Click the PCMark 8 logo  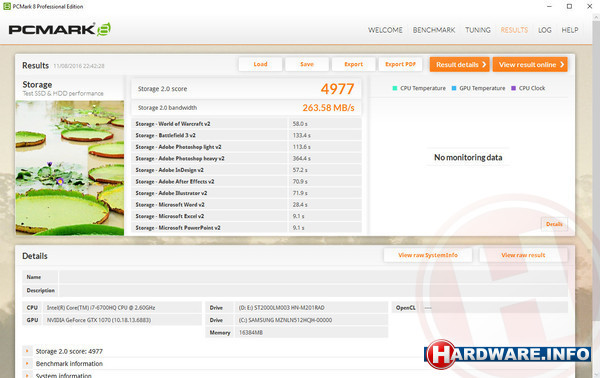60,29
